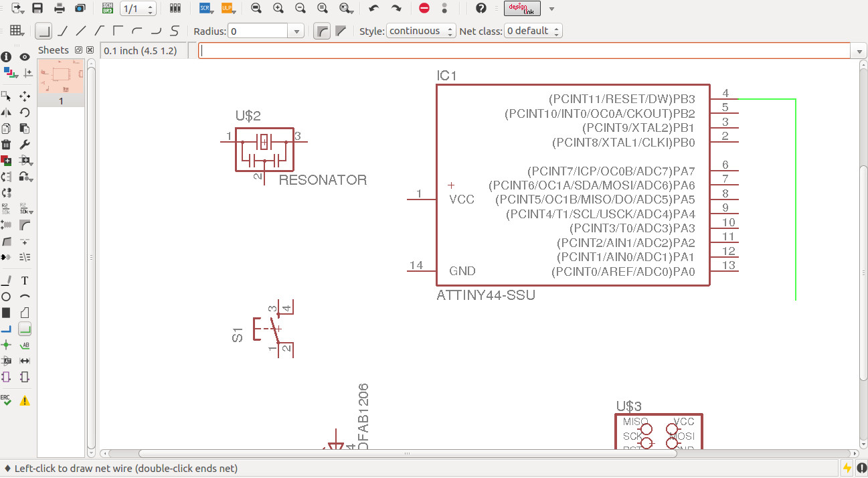This screenshot has width=868, height=478.
Task: Select the Circle drawing tool
Action: tap(7, 297)
